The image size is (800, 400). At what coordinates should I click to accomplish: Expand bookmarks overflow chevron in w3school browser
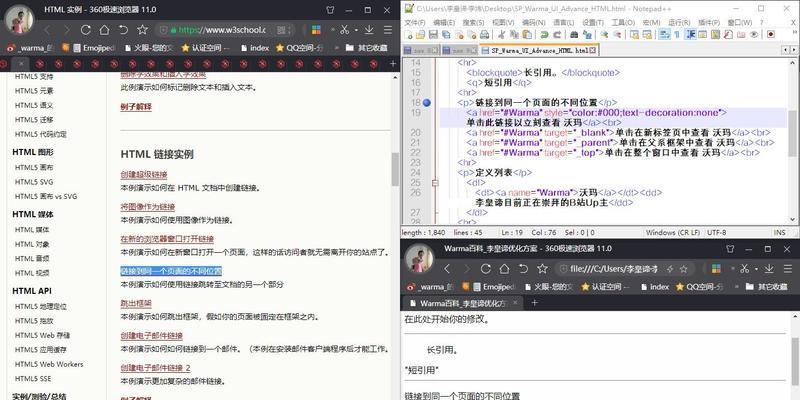(x=335, y=48)
